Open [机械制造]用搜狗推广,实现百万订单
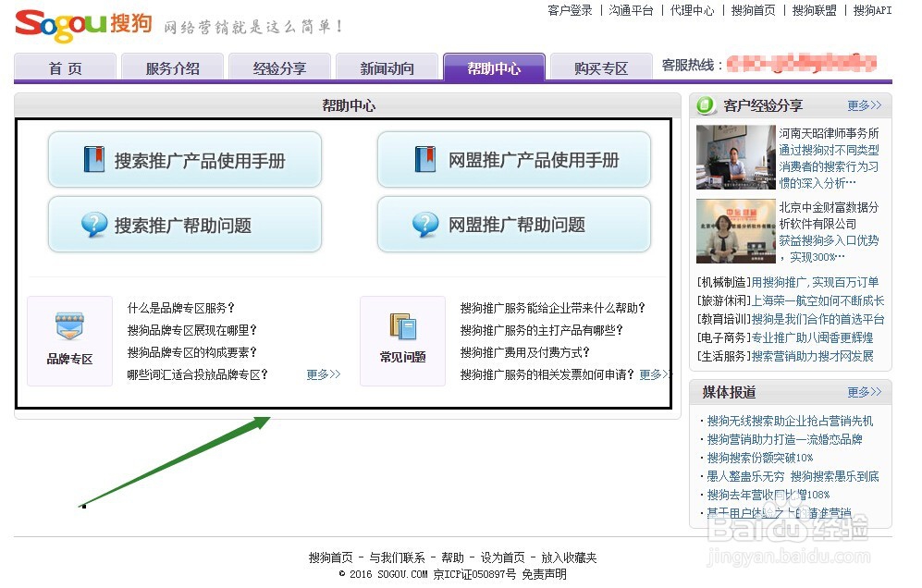922x588 pixels. [x=788, y=282]
